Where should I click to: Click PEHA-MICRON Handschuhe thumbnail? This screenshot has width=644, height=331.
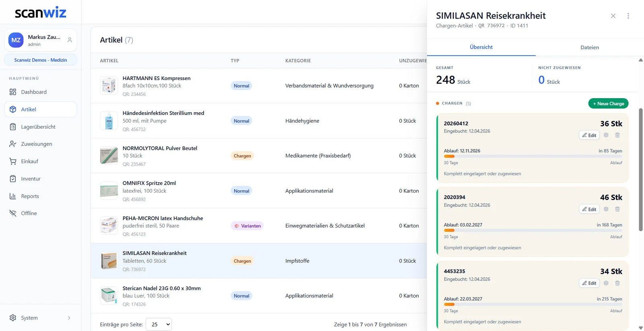[109, 226]
